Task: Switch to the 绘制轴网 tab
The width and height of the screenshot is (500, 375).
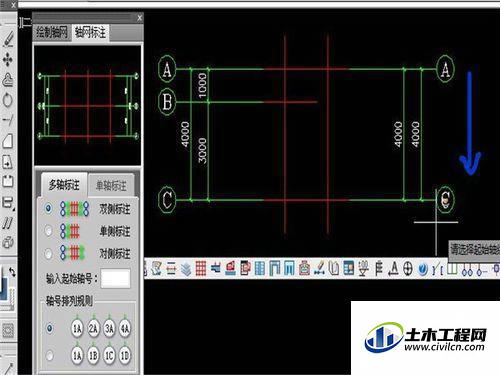Action: point(52,33)
